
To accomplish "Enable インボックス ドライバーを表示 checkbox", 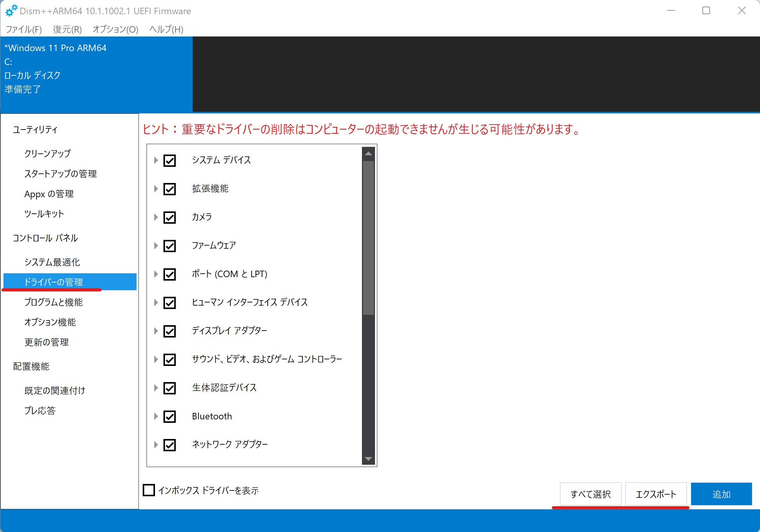I will click(x=149, y=490).
